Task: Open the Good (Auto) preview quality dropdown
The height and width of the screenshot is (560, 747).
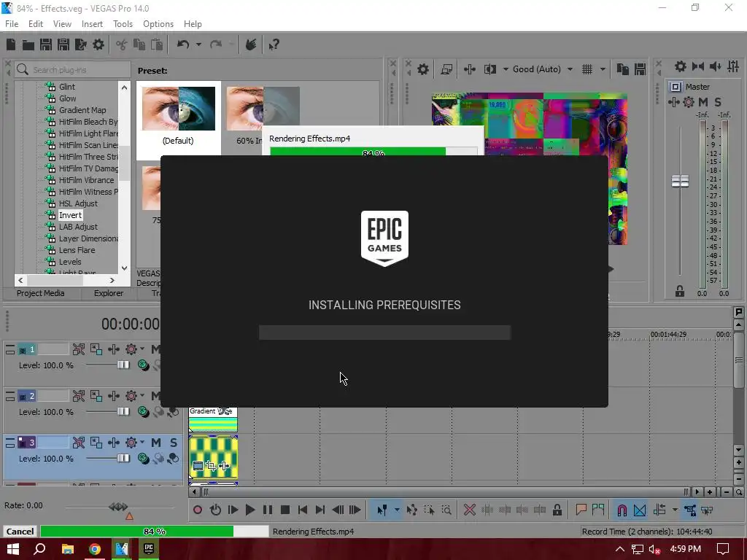Action: click(x=542, y=69)
